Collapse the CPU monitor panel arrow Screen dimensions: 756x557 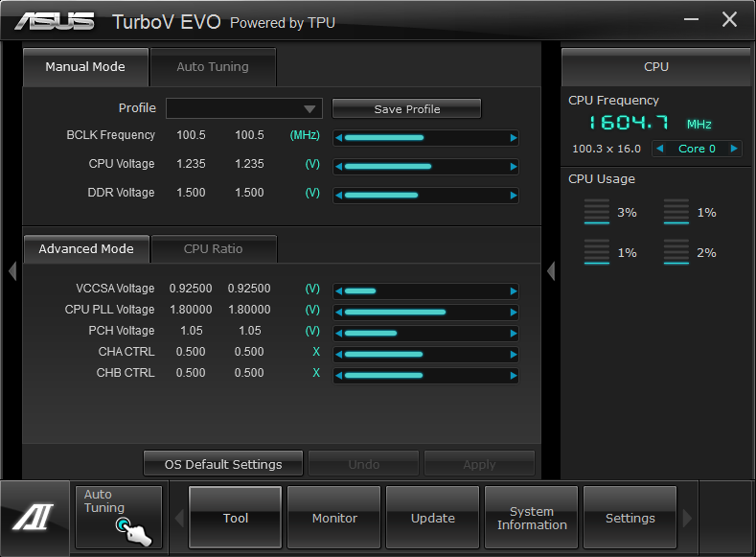[551, 270]
